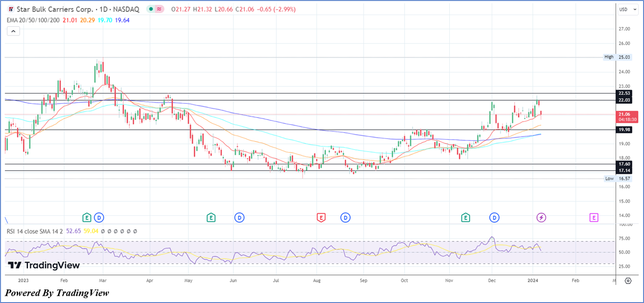Viewport: 644px width, 303px height.
Task: Click the 22.53 horizontal line price label
Action: point(624,93)
